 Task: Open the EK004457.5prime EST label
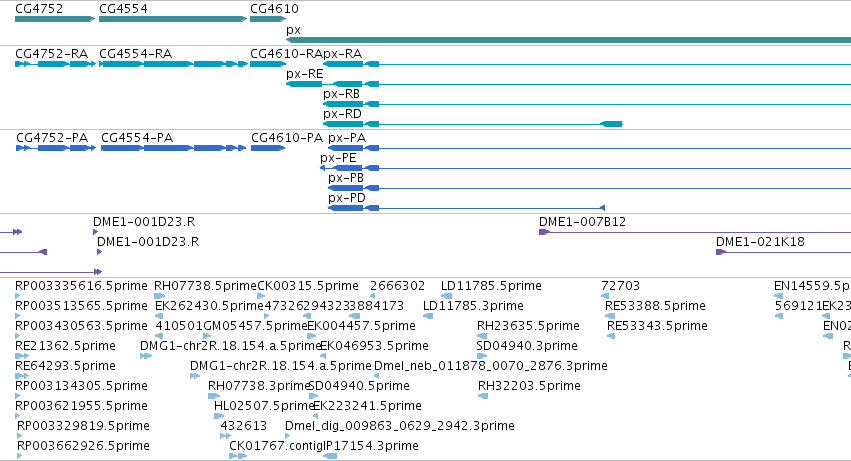point(361,326)
